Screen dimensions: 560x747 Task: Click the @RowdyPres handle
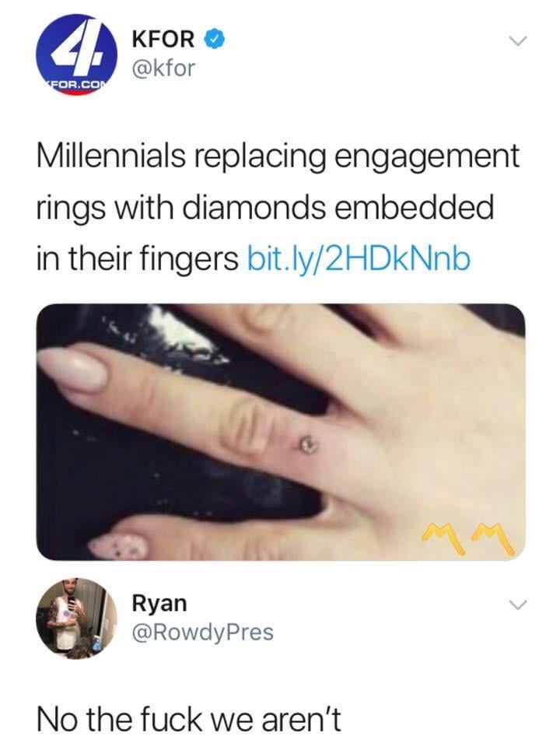(x=203, y=632)
